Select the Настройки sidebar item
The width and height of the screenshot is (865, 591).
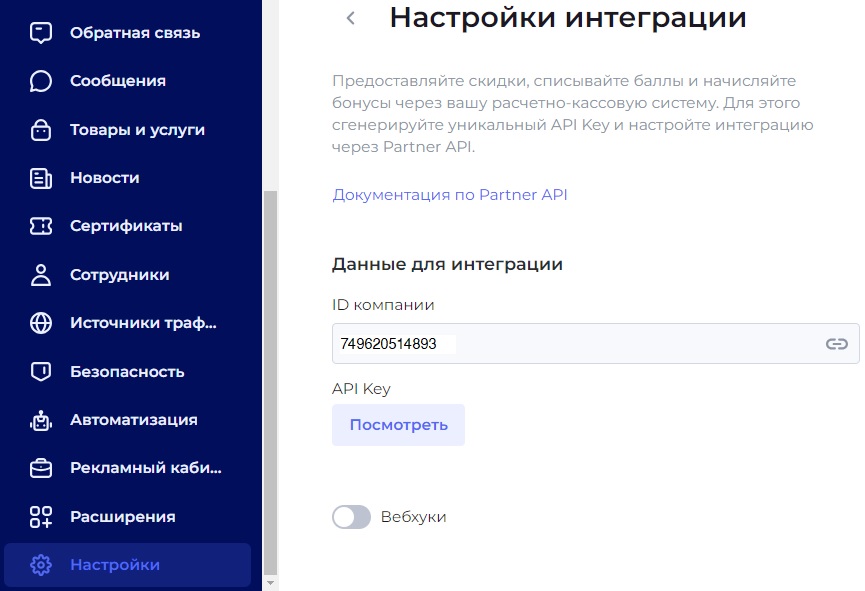tap(127, 565)
